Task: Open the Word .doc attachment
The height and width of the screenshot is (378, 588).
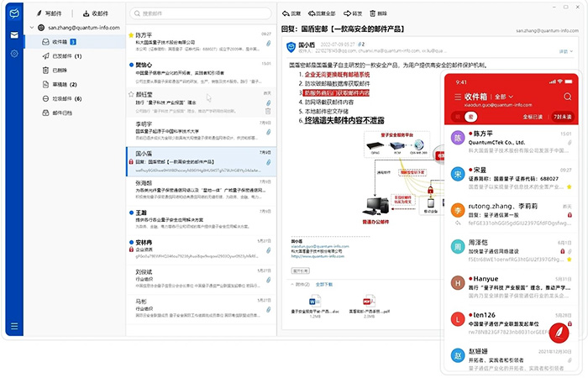Action: (315, 306)
